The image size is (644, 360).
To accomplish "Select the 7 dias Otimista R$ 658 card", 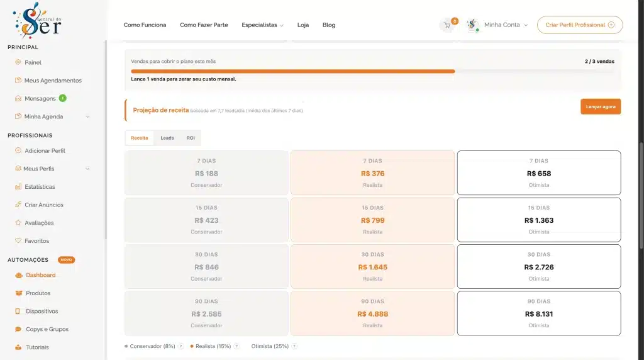I will (539, 172).
